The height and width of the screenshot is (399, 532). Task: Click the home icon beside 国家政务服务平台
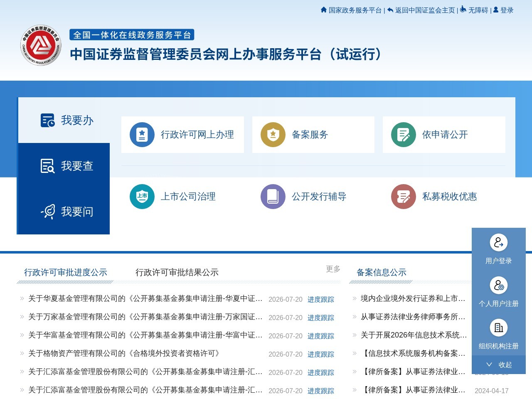pos(324,10)
